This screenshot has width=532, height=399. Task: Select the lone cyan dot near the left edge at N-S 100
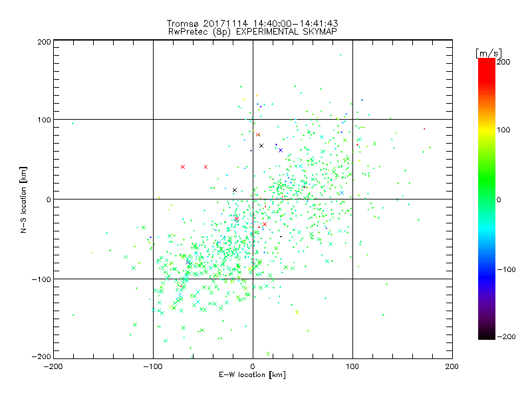(x=72, y=123)
